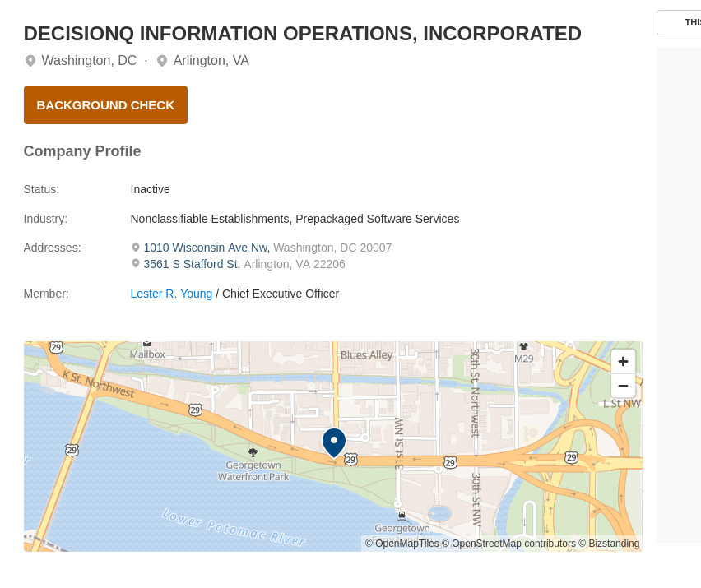Open Lester R. Young's profile link
The width and height of the screenshot is (701, 588).
[171, 294]
